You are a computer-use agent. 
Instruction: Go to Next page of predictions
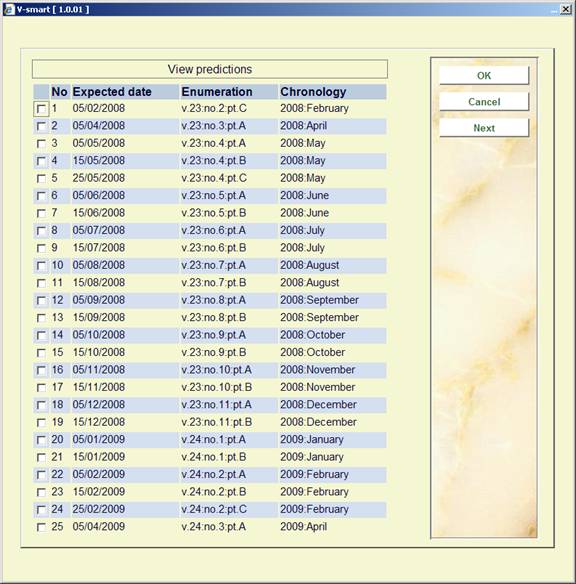(484, 128)
